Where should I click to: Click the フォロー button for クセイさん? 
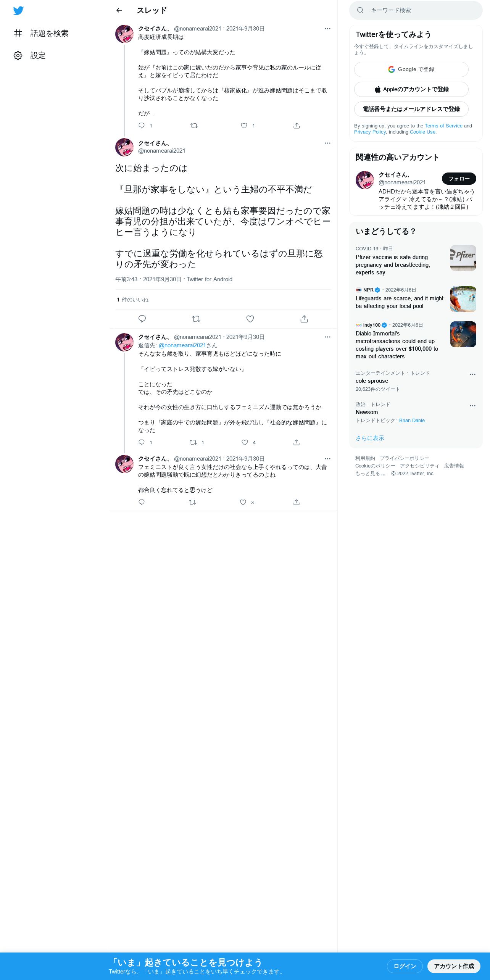(459, 179)
